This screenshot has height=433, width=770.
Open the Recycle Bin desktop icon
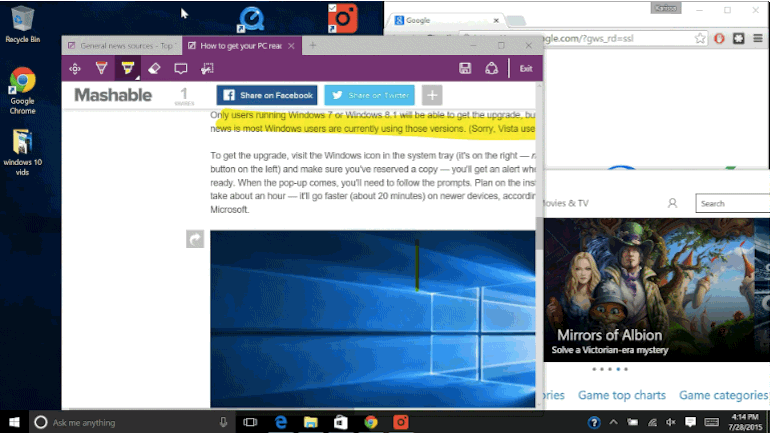pos(22,24)
